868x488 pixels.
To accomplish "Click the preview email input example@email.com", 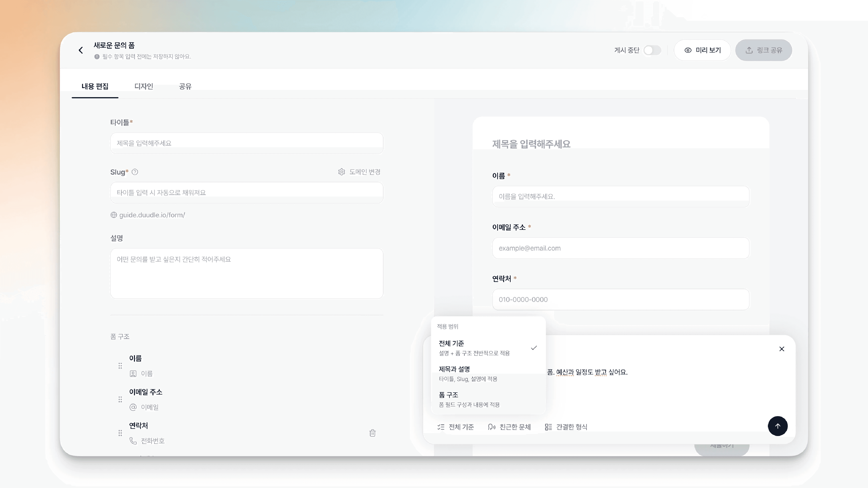I will tap(621, 248).
